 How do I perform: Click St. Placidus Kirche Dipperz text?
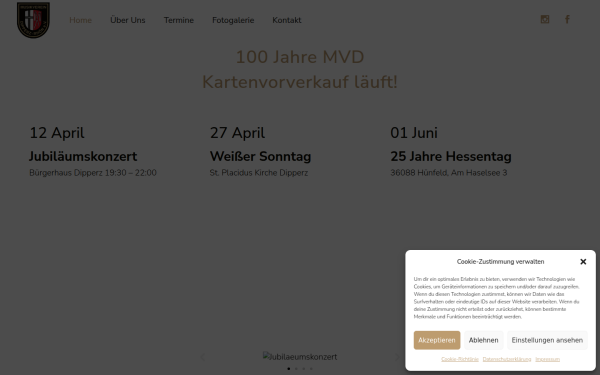(x=259, y=173)
